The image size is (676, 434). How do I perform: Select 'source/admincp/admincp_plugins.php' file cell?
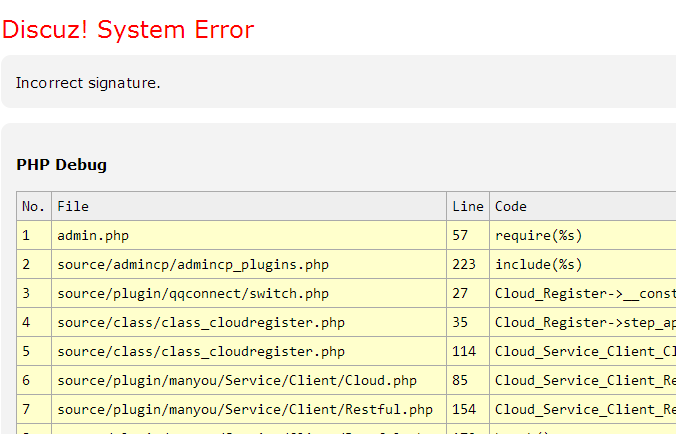click(249, 264)
